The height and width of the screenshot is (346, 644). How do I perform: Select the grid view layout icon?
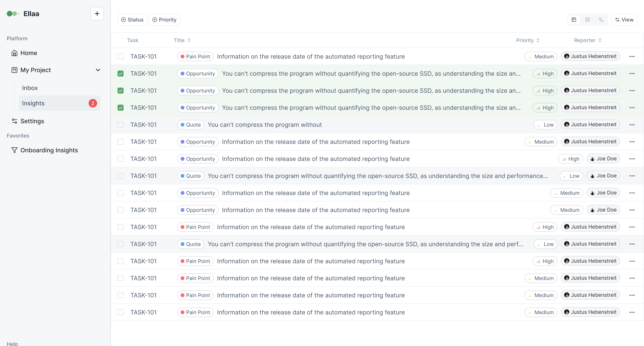point(588,19)
